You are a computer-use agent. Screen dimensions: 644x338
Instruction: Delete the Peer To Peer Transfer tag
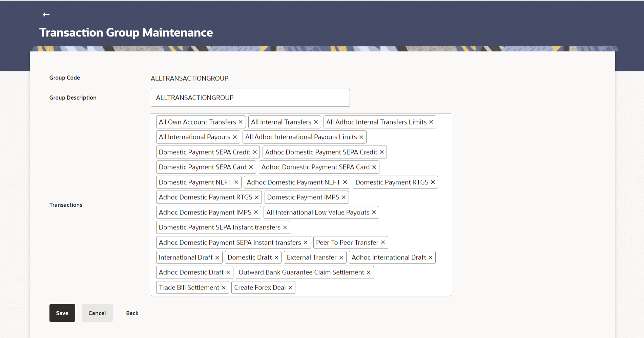tap(383, 243)
